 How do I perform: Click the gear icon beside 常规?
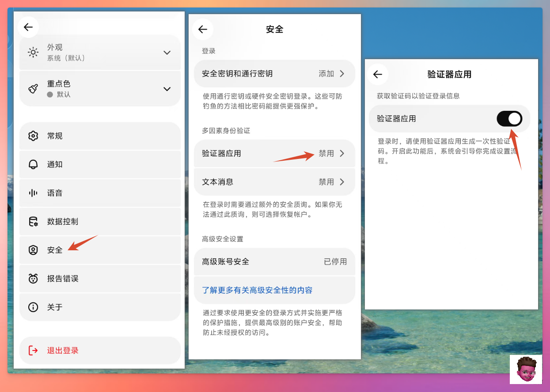point(33,136)
